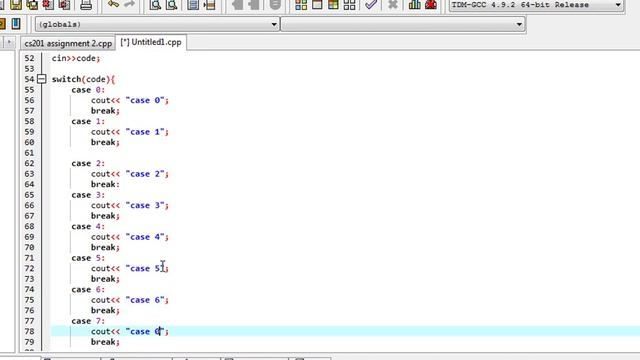
Task: Click "case 5:" label on line 71
Action: [88, 258]
